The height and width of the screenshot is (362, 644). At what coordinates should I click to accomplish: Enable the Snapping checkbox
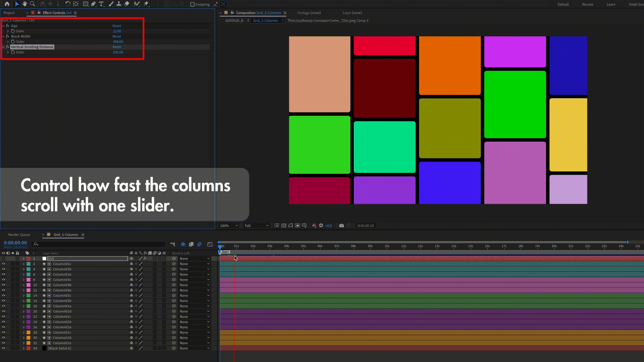tap(192, 4)
